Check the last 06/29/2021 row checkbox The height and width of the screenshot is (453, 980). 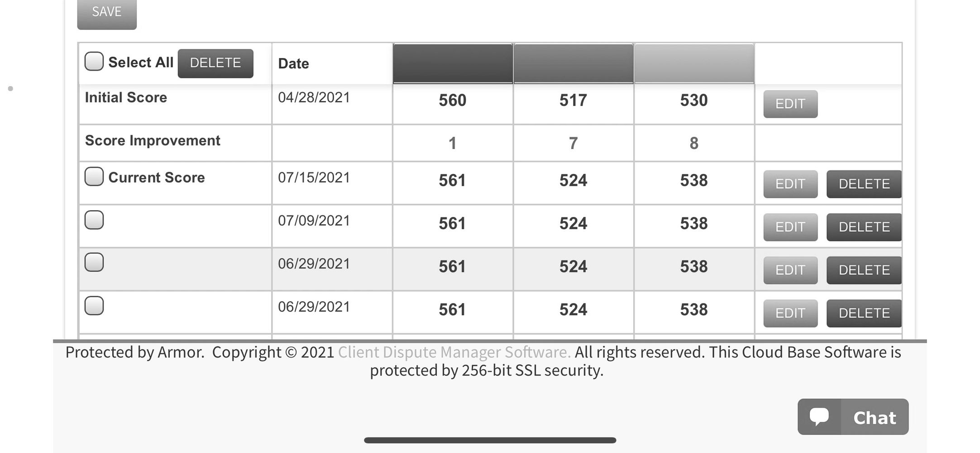click(x=94, y=306)
